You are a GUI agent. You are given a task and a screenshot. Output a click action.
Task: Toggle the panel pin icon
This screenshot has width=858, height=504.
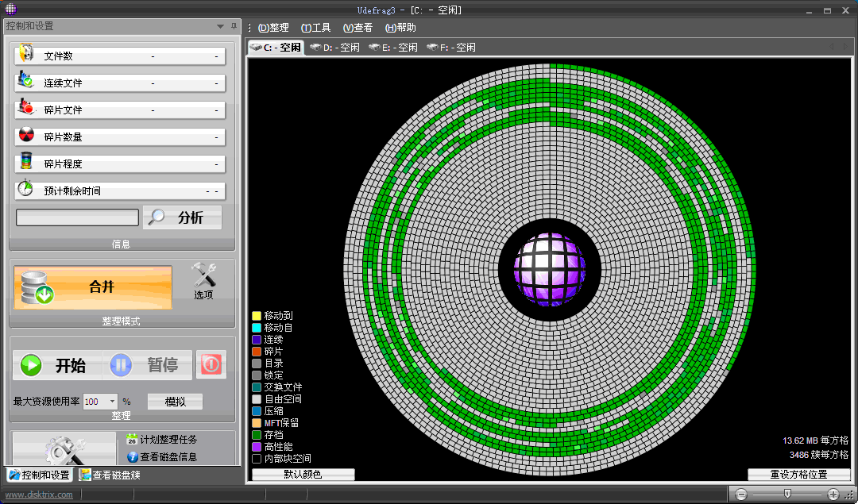[x=234, y=26]
